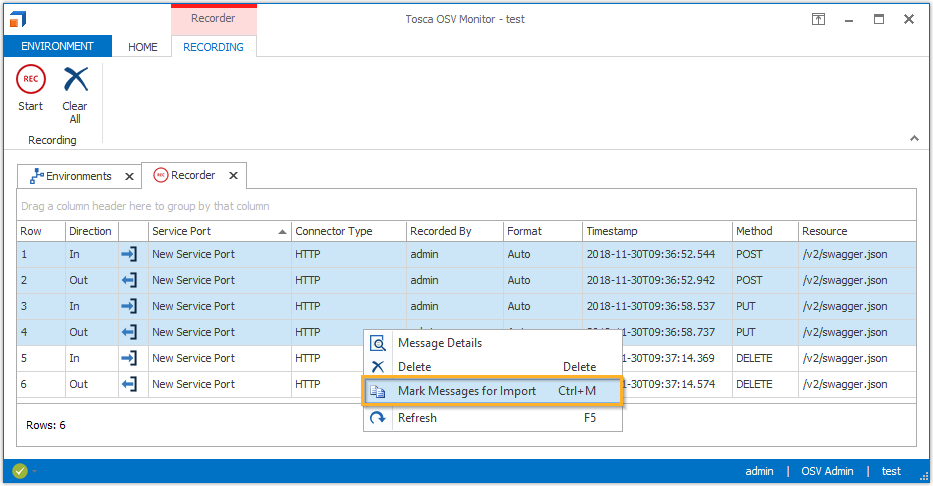
Task: Click inbound direction arrow in row 5
Action: point(129,358)
